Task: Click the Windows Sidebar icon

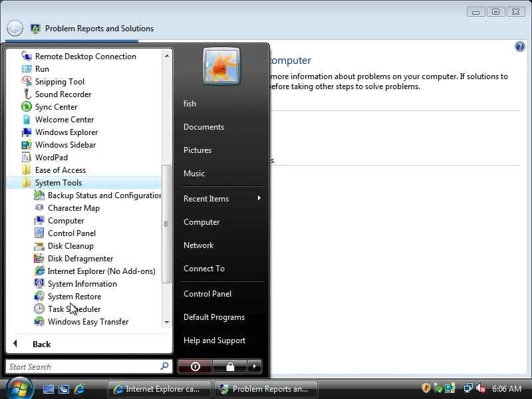Action: 27,144
